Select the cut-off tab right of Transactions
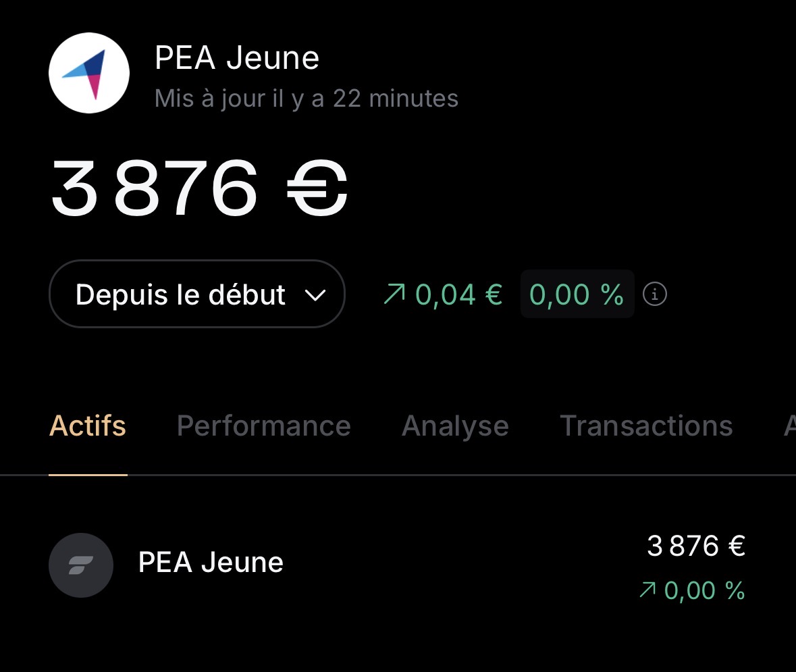Screen dimensions: 796x672 789,426
